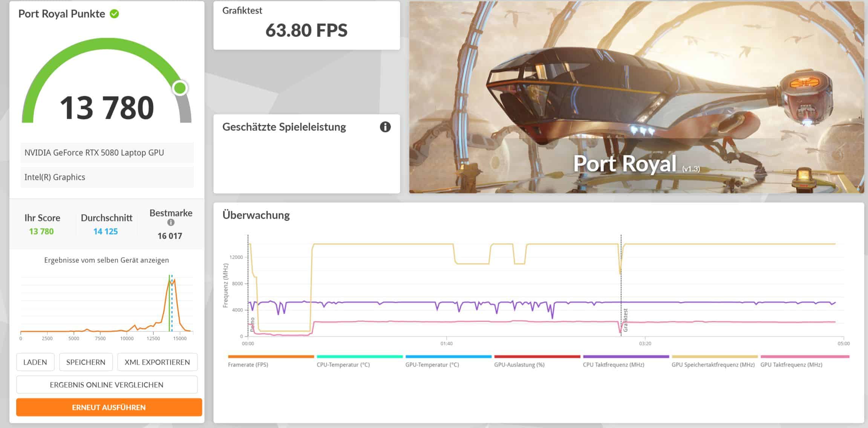Open ERGEBNIS ONLINE VERGLEICHEN
This screenshot has width=868, height=428.
click(107, 385)
